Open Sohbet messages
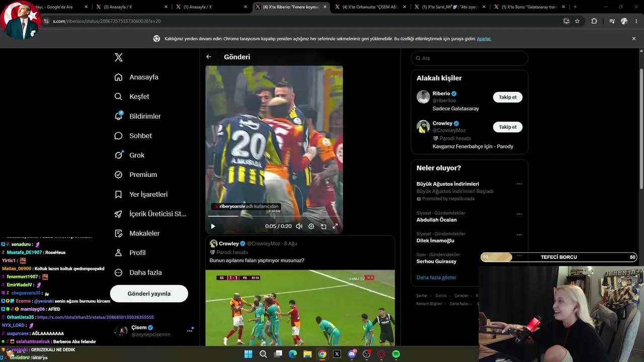 pyautogui.click(x=133, y=136)
